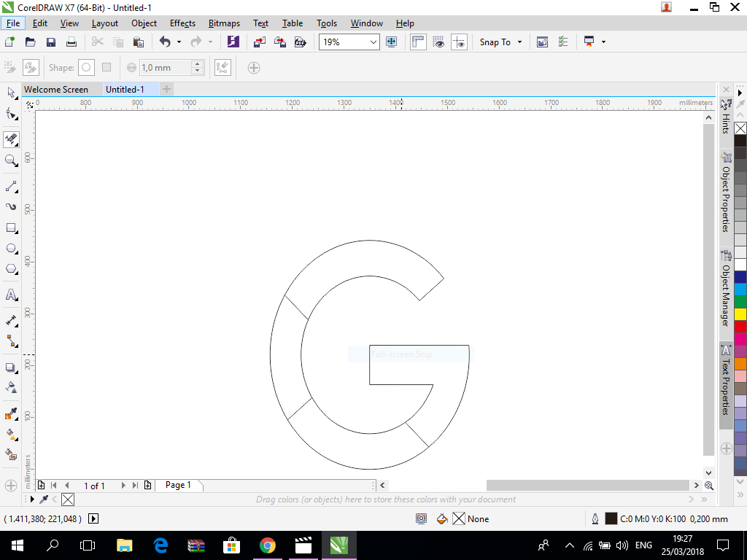Pick the green color swatch
Viewport: 747px width, 560px height.
click(x=740, y=301)
